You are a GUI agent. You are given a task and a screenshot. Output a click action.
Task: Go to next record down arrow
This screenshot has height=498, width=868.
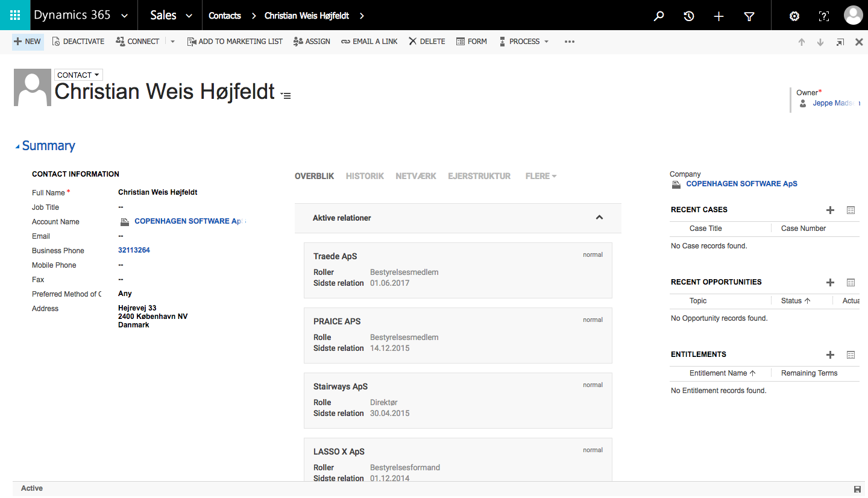(820, 42)
